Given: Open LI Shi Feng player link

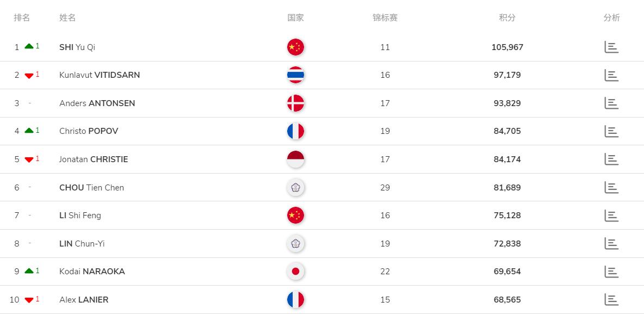Looking at the screenshot, I should pos(80,216).
